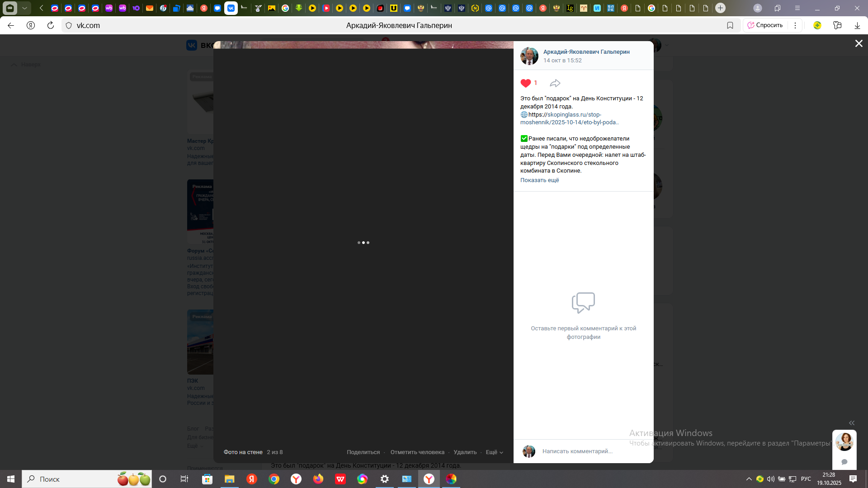This screenshot has width=868, height=488.
Task: Click the browser page reload icon
Action: coord(51,25)
